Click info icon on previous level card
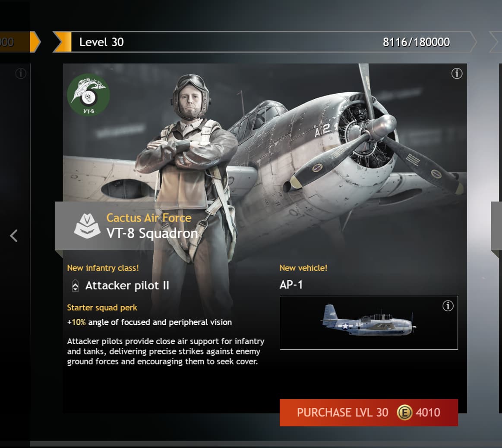The width and height of the screenshot is (502, 448). (x=21, y=74)
